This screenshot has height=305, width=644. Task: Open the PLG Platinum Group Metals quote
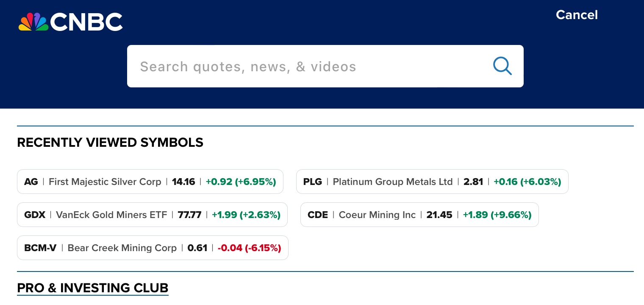point(432,182)
